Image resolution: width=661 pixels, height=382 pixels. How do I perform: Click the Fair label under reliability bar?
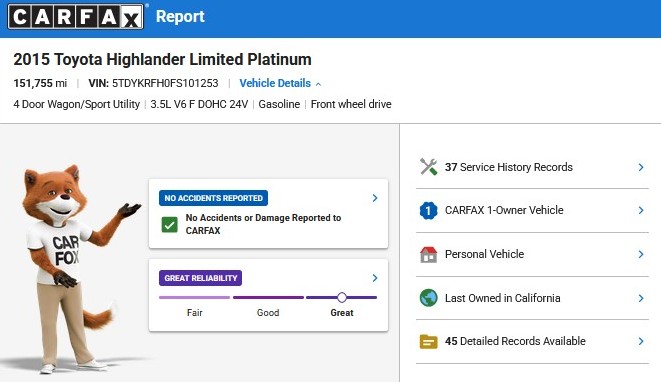point(194,313)
